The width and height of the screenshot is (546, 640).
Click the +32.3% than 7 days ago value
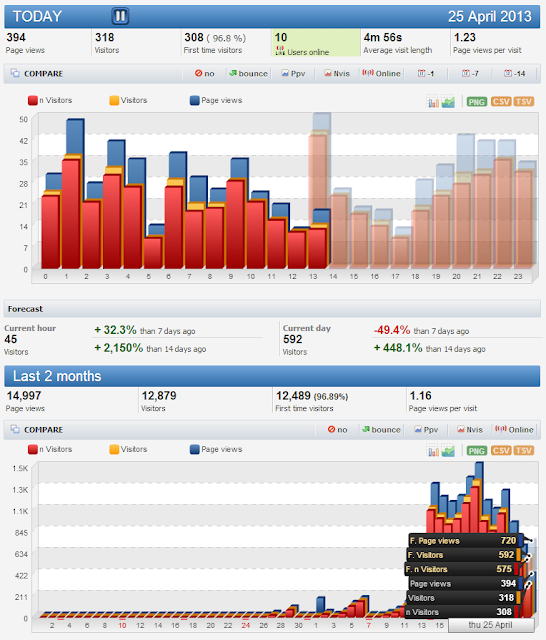click(145, 330)
